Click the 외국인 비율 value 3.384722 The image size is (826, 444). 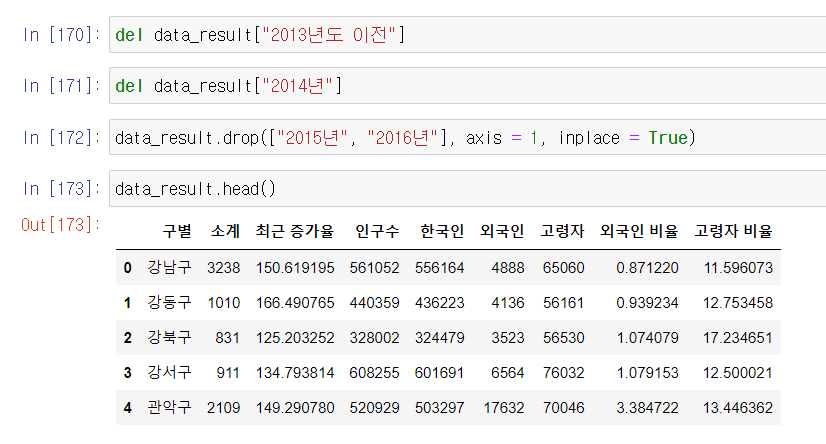(x=647, y=408)
